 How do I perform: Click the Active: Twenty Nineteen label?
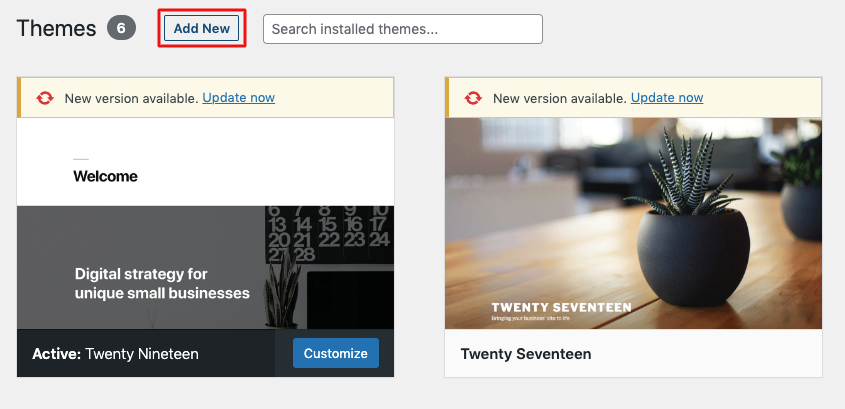[115, 354]
